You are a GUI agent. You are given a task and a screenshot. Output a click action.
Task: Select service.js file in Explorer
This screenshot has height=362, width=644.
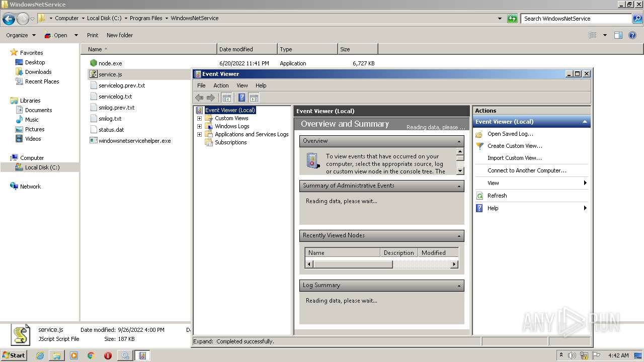[110, 74]
